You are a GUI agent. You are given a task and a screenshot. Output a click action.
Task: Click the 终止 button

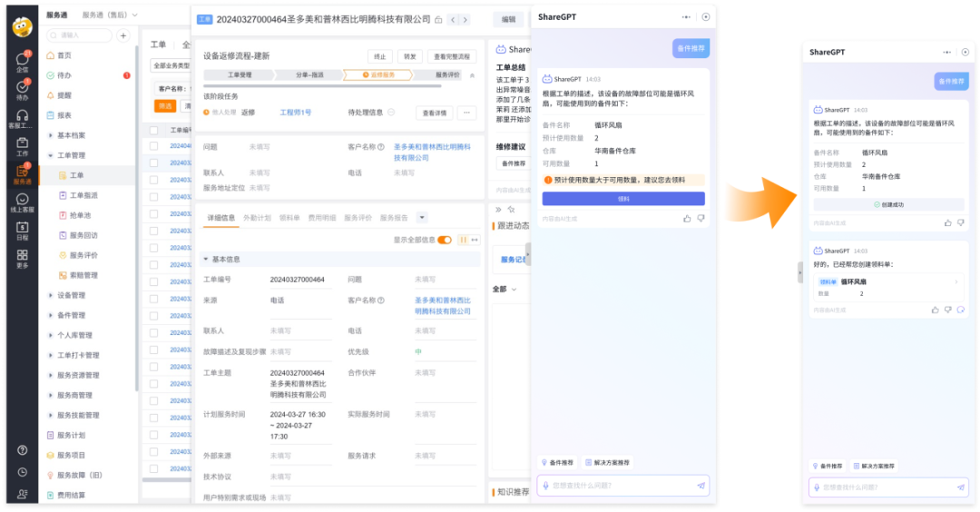[x=380, y=57]
